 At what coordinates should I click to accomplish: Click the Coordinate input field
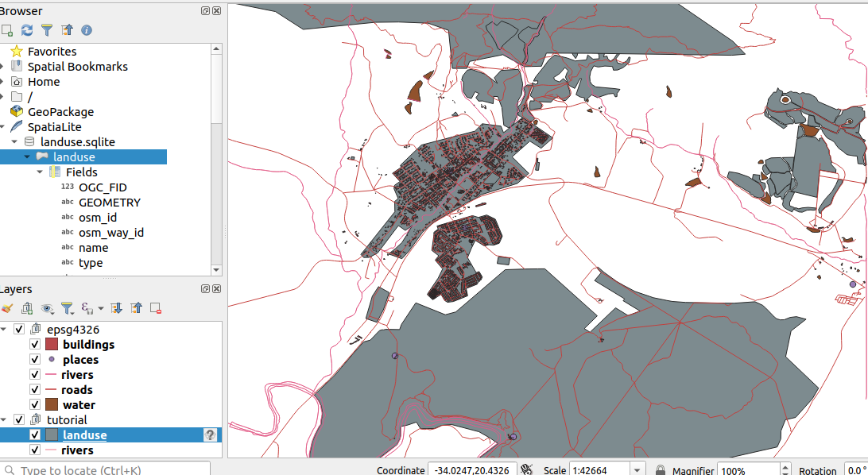(472, 470)
